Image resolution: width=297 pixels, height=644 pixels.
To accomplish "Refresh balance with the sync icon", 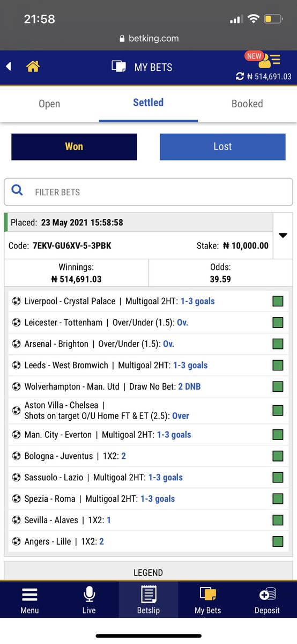I will tap(240, 77).
